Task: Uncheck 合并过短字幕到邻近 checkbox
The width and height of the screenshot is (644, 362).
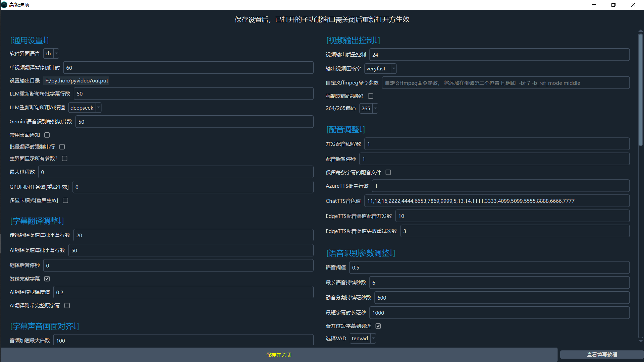Action: (378, 326)
